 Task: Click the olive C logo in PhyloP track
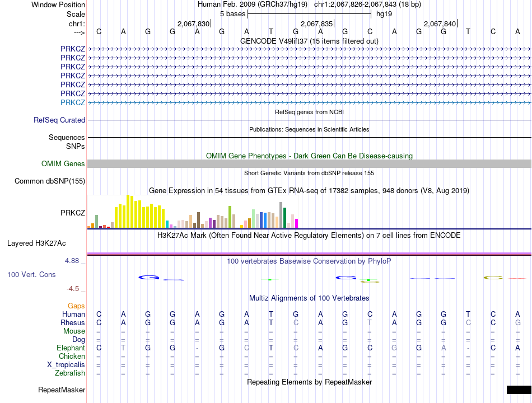click(x=493, y=278)
